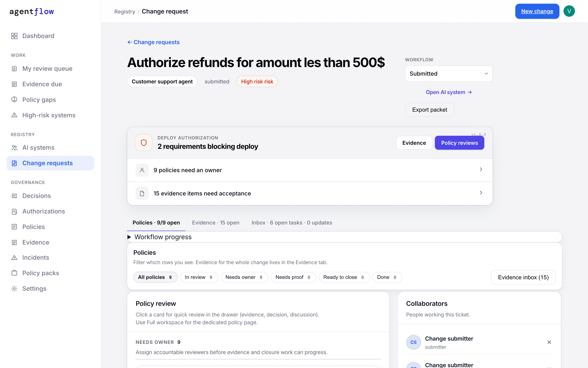The image size is (588, 368).
Task: Click the Policy gaps icon
Action: (x=14, y=100)
